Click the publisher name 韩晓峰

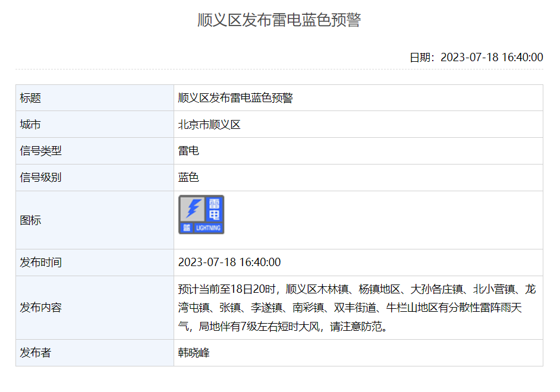pyautogui.click(x=194, y=353)
